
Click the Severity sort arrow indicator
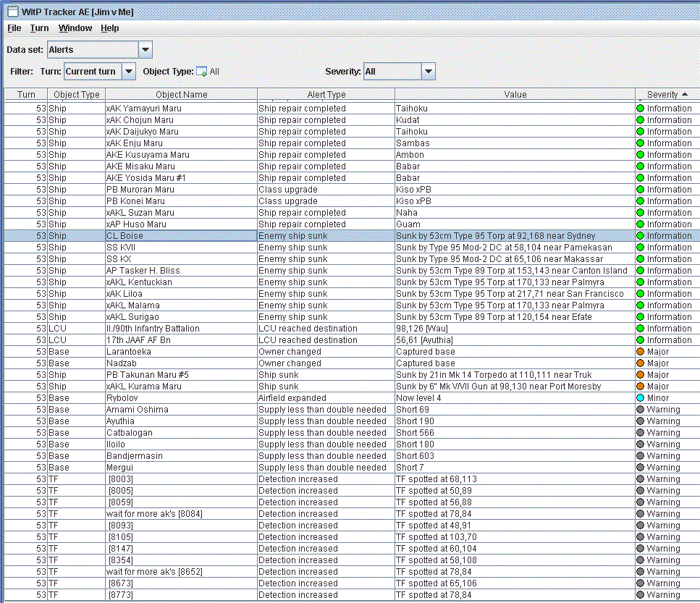pyautogui.click(x=685, y=95)
